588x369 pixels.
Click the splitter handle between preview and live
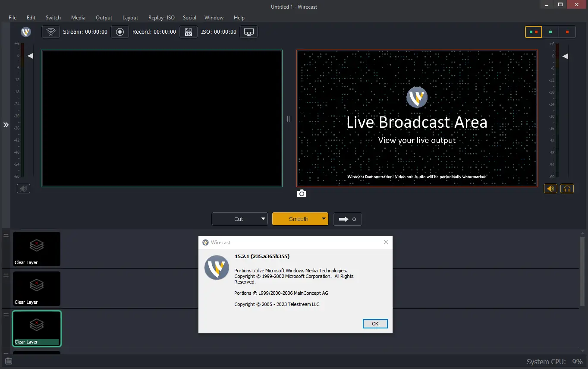point(289,119)
